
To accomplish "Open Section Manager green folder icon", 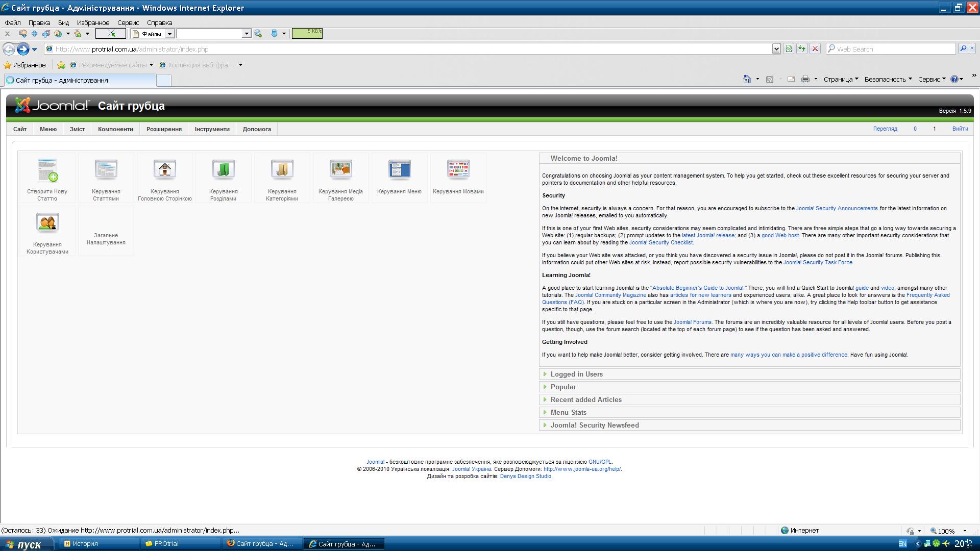I will point(223,170).
